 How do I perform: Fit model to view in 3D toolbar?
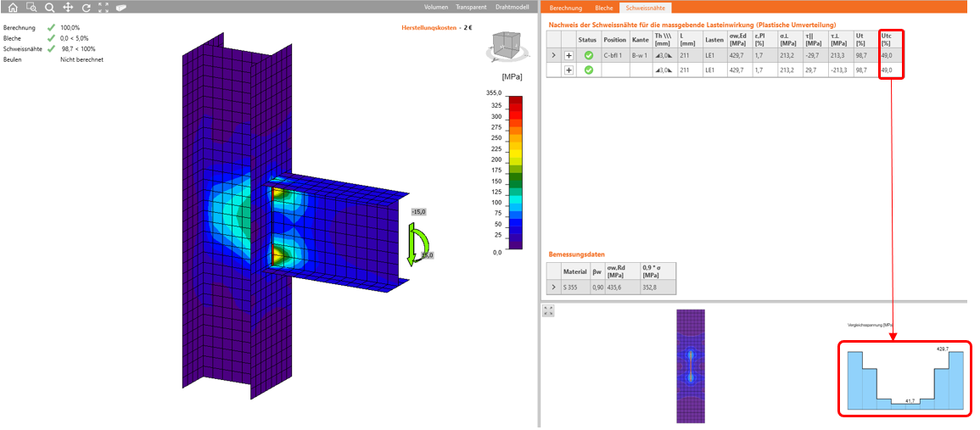tap(104, 8)
